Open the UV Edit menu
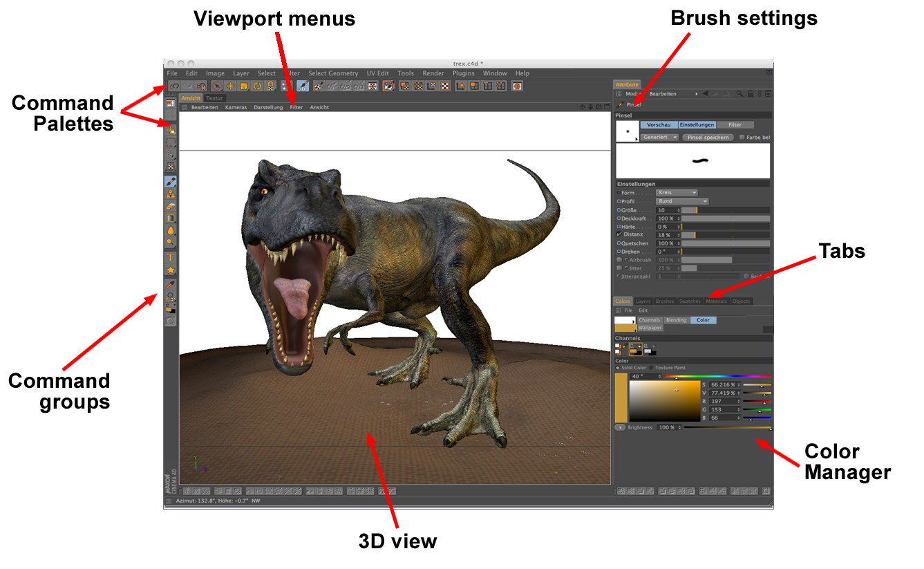924x569 pixels. click(378, 73)
